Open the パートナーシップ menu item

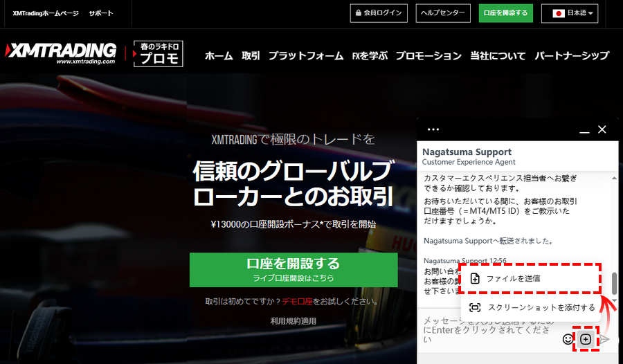click(572, 55)
